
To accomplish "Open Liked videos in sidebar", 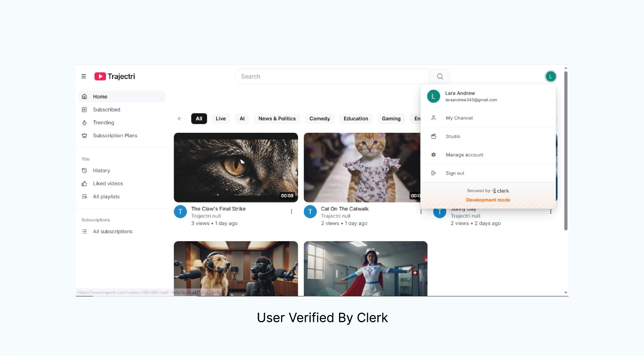I will 108,184.
